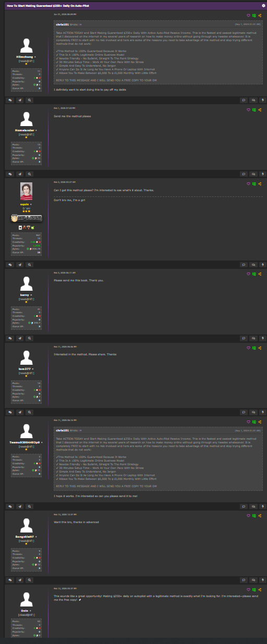Click Hiimchung's default avatar image

point(27,45)
